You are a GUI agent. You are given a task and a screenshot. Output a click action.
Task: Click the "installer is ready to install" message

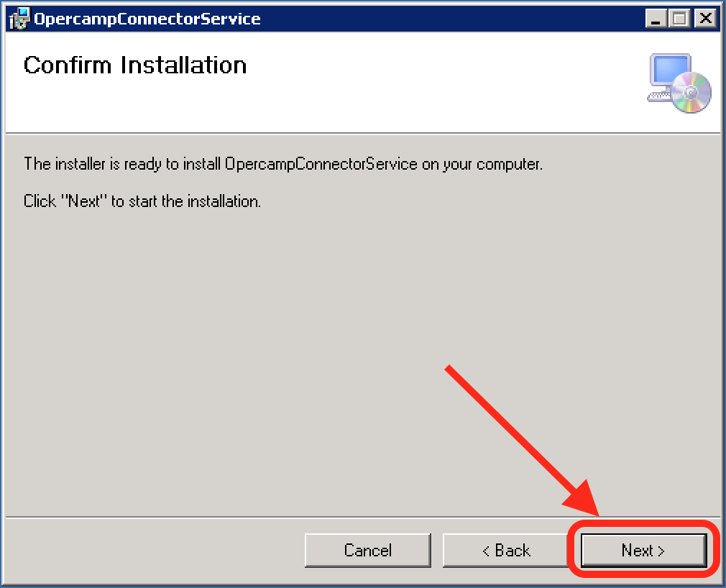(x=282, y=164)
